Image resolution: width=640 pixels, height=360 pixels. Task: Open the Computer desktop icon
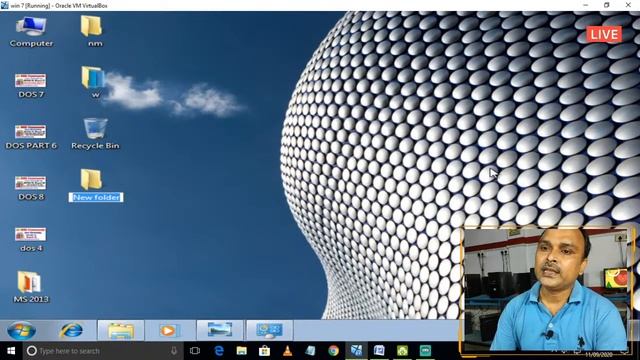31,32
